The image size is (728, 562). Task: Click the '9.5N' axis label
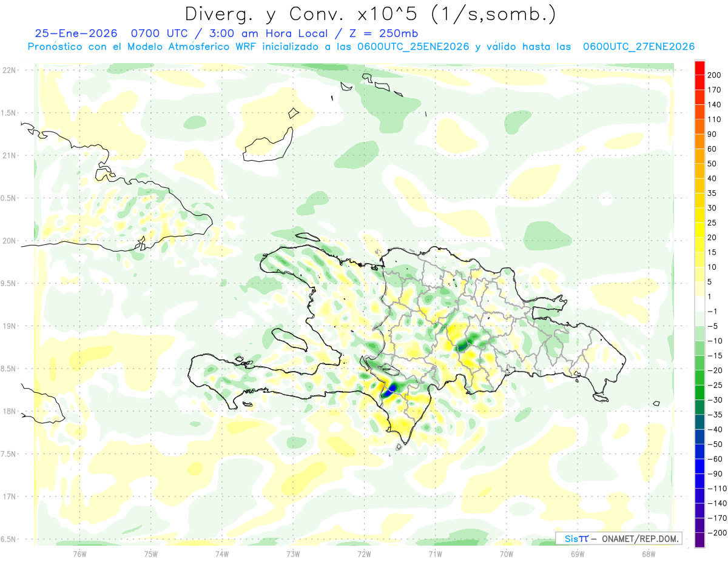[x=8, y=283]
